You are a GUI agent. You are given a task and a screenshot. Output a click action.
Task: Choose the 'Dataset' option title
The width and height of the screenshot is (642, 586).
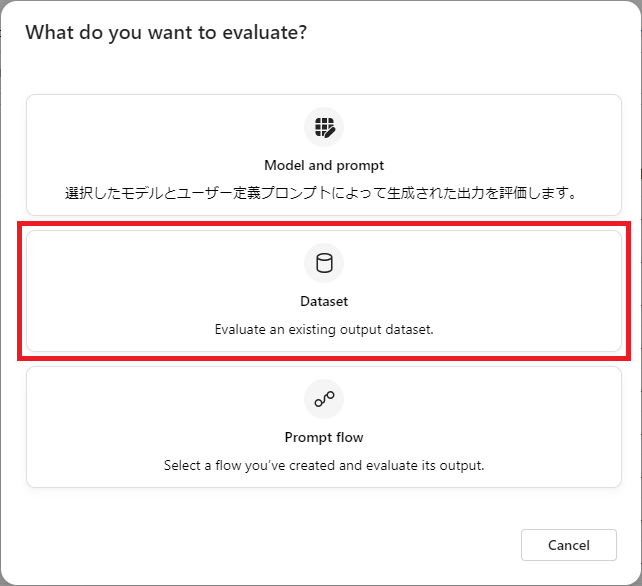(324, 301)
